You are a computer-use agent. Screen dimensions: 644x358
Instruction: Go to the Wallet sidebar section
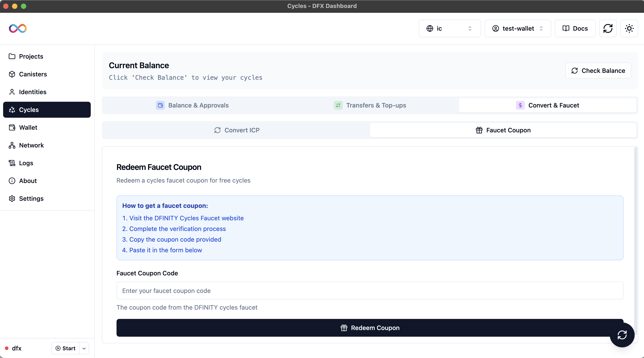pyautogui.click(x=28, y=127)
